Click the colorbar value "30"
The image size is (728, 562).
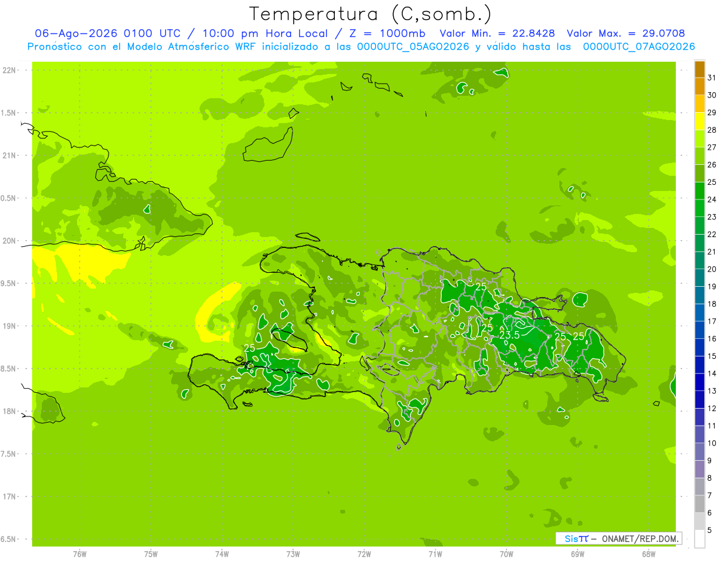[x=712, y=95]
